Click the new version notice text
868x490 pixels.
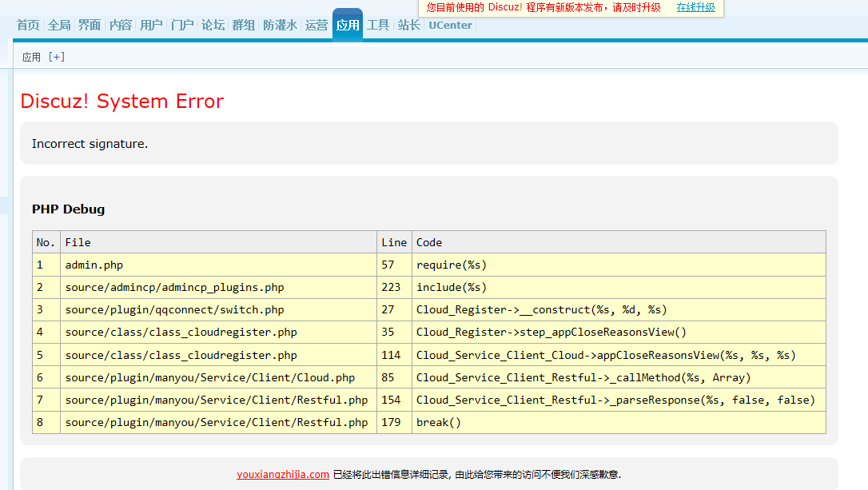(x=543, y=7)
